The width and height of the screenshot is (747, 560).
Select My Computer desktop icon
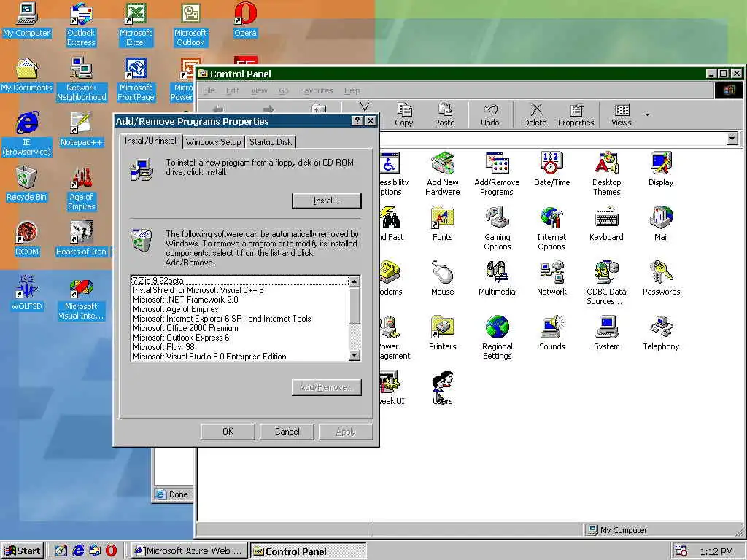click(x=27, y=20)
